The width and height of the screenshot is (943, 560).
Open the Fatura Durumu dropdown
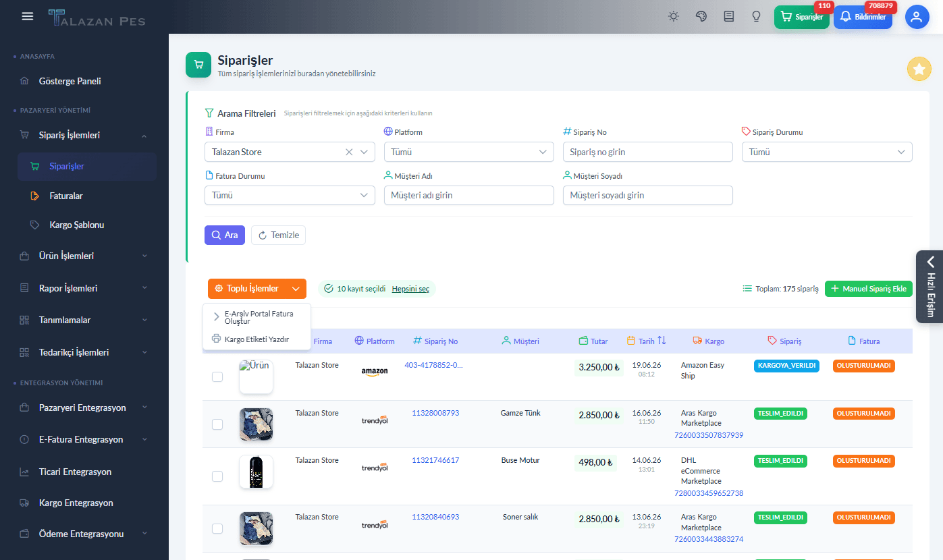(290, 195)
